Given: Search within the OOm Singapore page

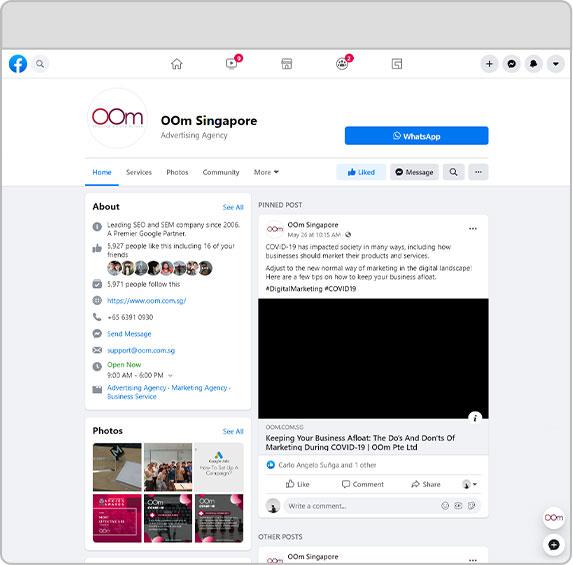Looking at the screenshot, I should (x=454, y=172).
